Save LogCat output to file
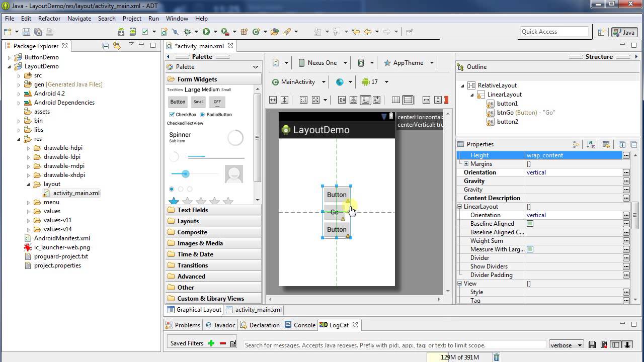The width and height of the screenshot is (644, 362). [592, 345]
